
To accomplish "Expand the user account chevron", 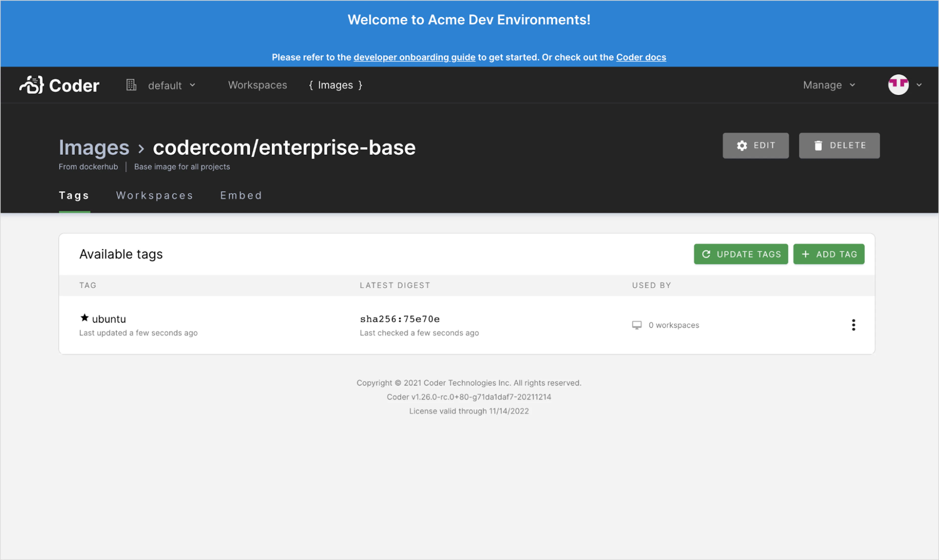I will [x=919, y=85].
